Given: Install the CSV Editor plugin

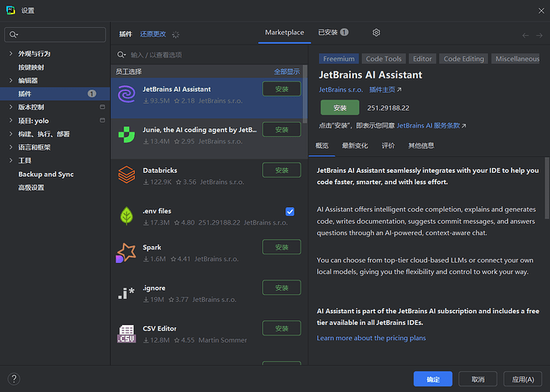Looking at the screenshot, I should click(x=281, y=328).
